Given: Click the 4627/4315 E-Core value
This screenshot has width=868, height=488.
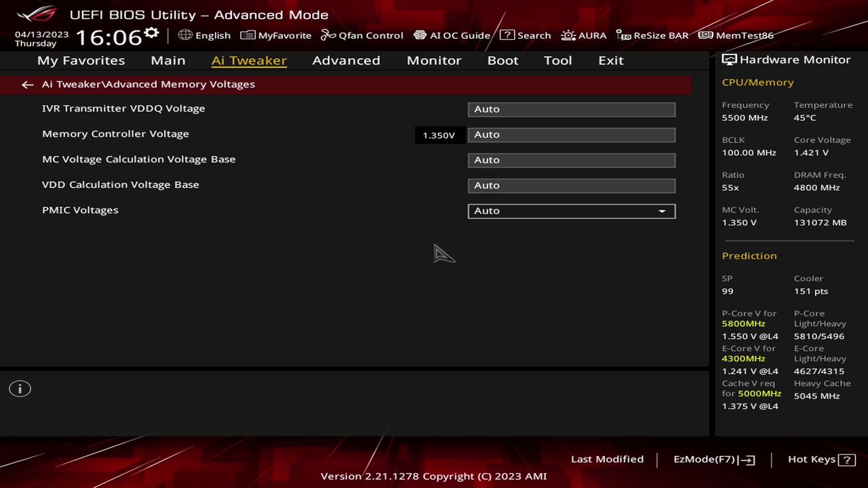Looking at the screenshot, I should (819, 371).
